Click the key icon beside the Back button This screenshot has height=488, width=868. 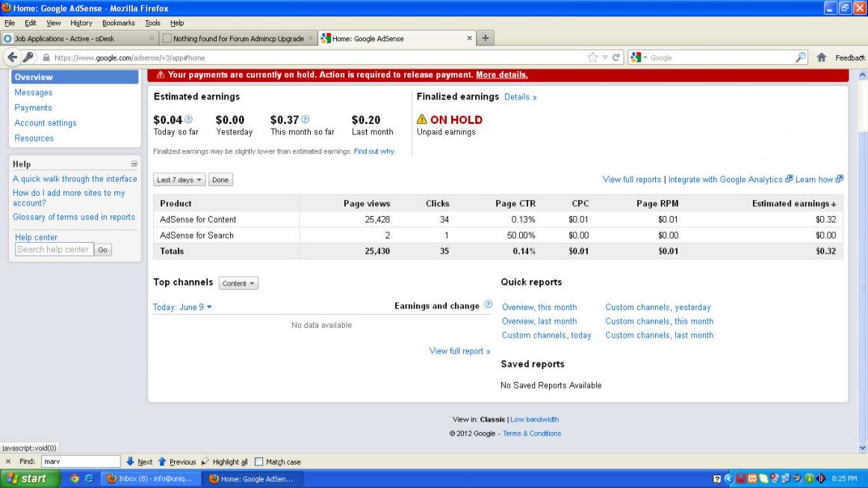(28, 57)
